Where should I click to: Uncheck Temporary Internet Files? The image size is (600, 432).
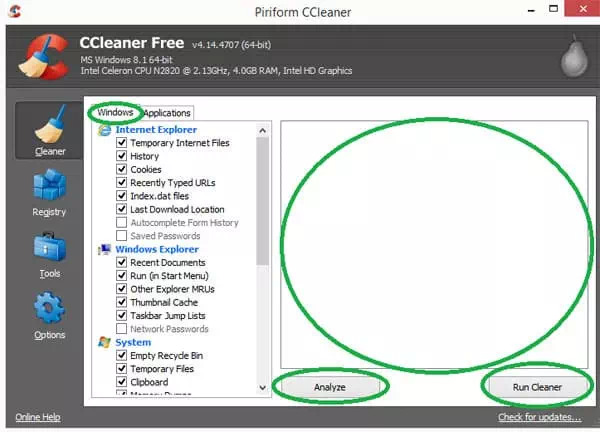pyautogui.click(x=122, y=143)
